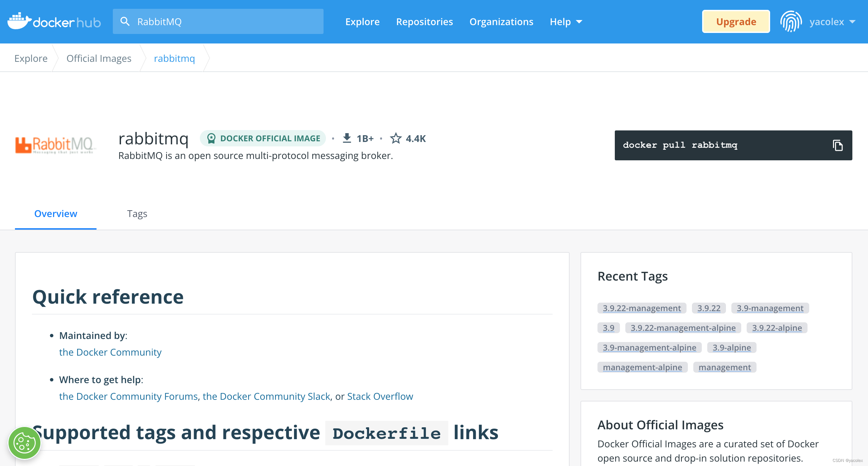The height and width of the screenshot is (466, 868).
Task: Select the management-alpine tag
Action: (642, 367)
